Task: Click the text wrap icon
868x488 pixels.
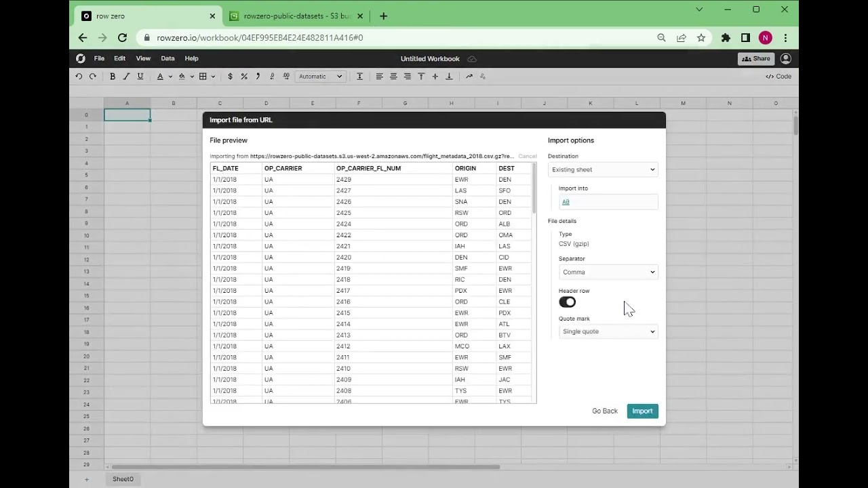Action: pyautogui.click(x=359, y=77)
